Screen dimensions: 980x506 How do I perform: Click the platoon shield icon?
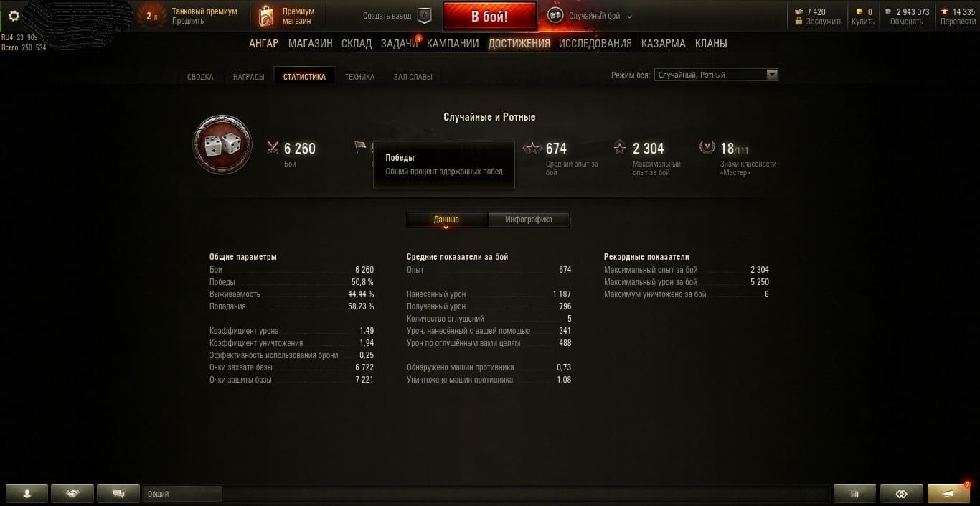click(x=424, y=16)
